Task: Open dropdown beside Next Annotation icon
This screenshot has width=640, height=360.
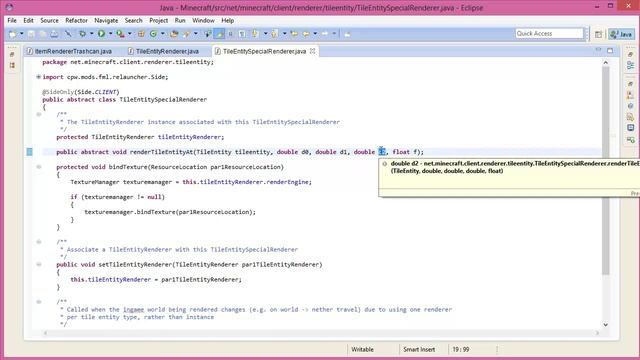Action: (265, 34)
